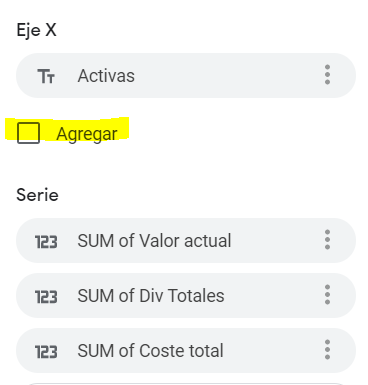Screen dimensions: 368x385
Task: Click the Tt text-type icon beside Activas
Action: pyautogui.click(x=46, y=76)
